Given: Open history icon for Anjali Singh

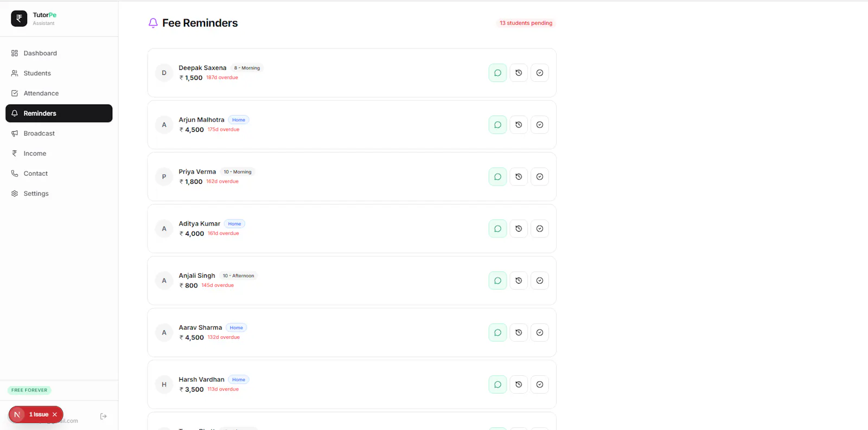Looking at the screenshot, I should [519, 281].
